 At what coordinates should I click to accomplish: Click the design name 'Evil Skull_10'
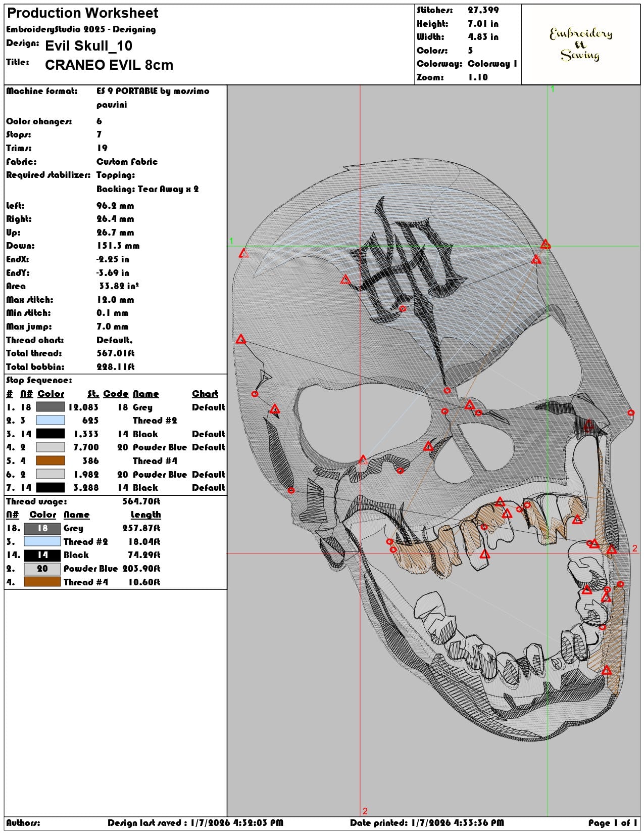(x=88, y=45)
